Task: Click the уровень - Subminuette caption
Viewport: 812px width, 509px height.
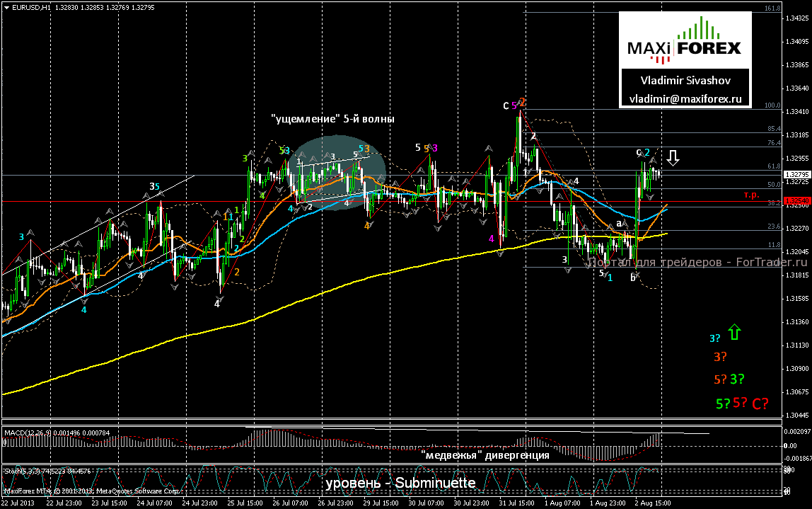Action: [400, 483]
